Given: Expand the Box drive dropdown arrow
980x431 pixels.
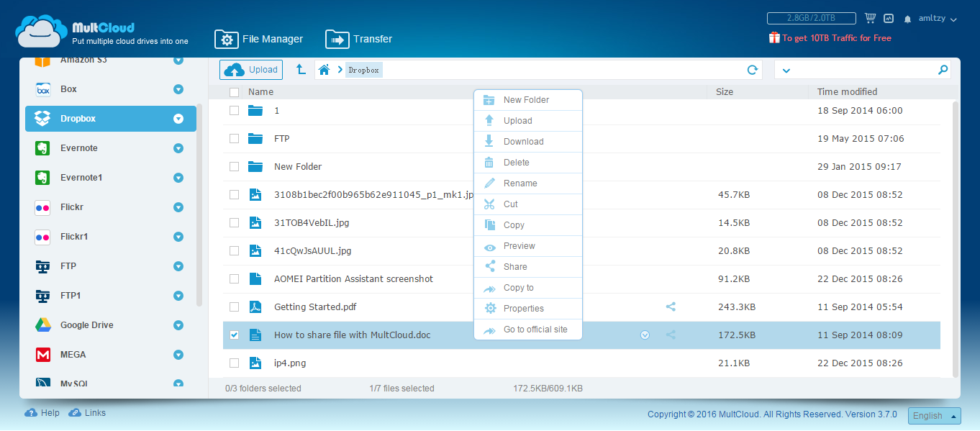Looking at the screenshot, I should tap(178, 89).
